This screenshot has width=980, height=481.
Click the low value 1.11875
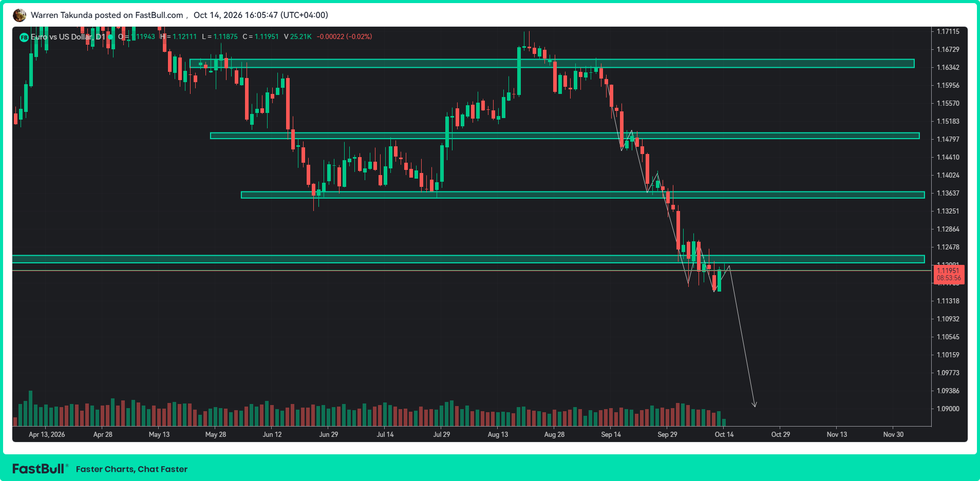pos(225,36)
